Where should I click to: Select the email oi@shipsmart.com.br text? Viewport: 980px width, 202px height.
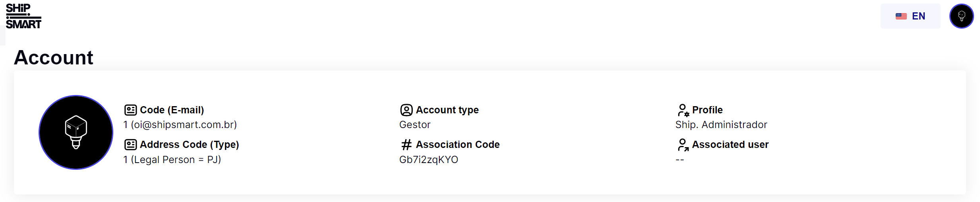[184, 125]
